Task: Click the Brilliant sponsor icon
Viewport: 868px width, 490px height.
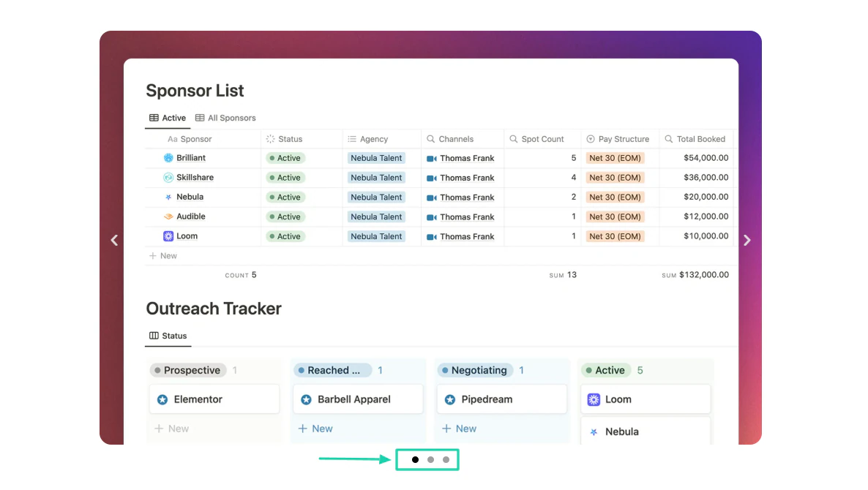Action: click(x=168, y=158)
